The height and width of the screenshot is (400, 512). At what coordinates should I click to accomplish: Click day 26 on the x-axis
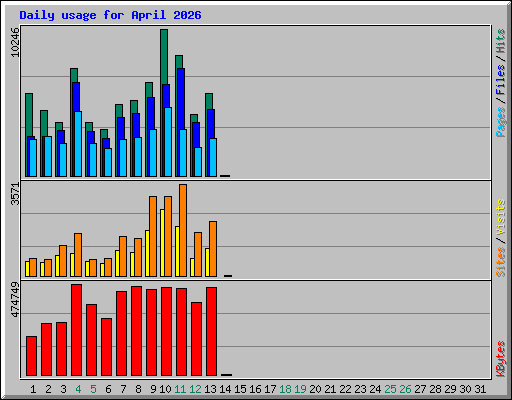405,389
